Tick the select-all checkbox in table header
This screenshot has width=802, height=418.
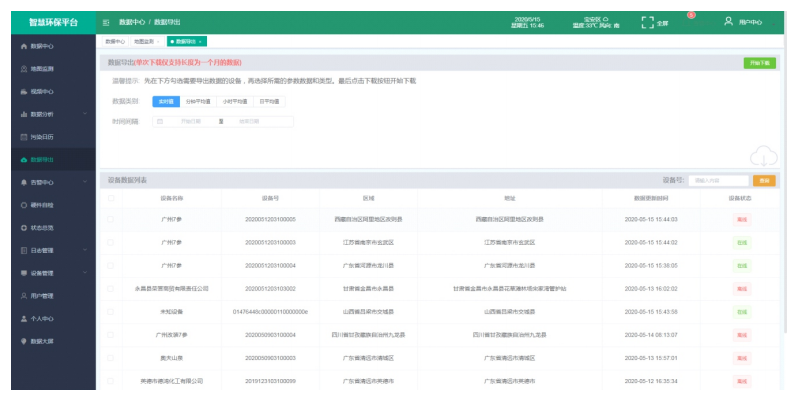tap(110, 198)
